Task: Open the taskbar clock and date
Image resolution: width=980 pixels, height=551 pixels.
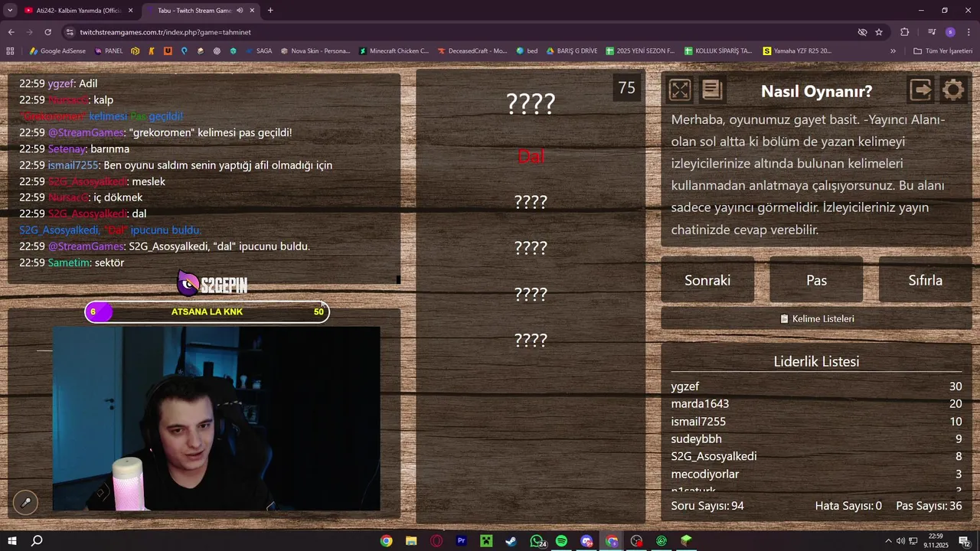Action: click(x=936, y=541)
